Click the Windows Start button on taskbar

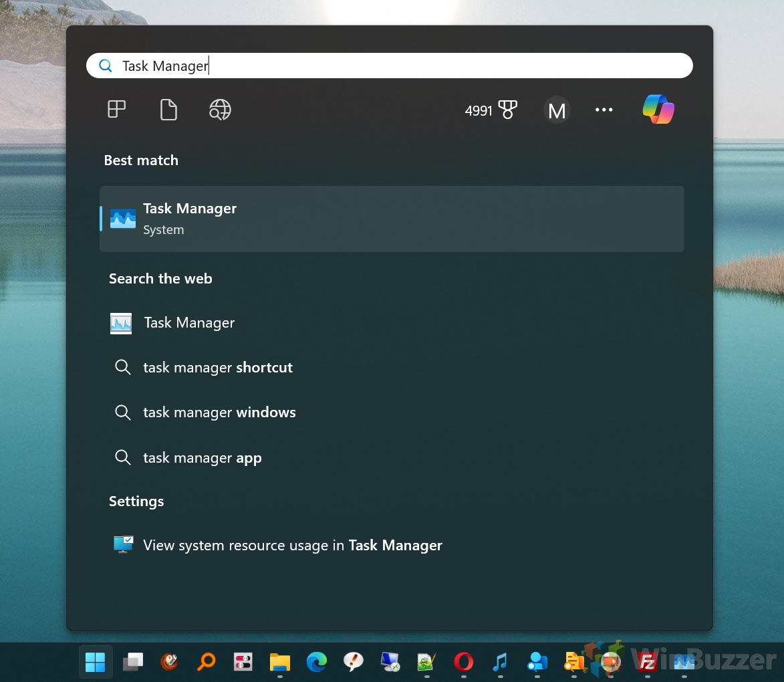pos(96,662)
